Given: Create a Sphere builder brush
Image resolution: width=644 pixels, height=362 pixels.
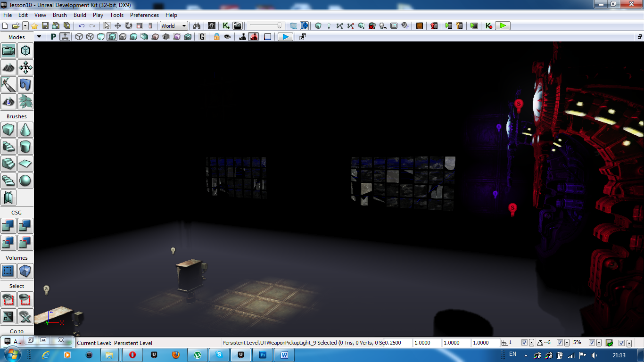Looking at the screenshot, I should coord(25,181).
